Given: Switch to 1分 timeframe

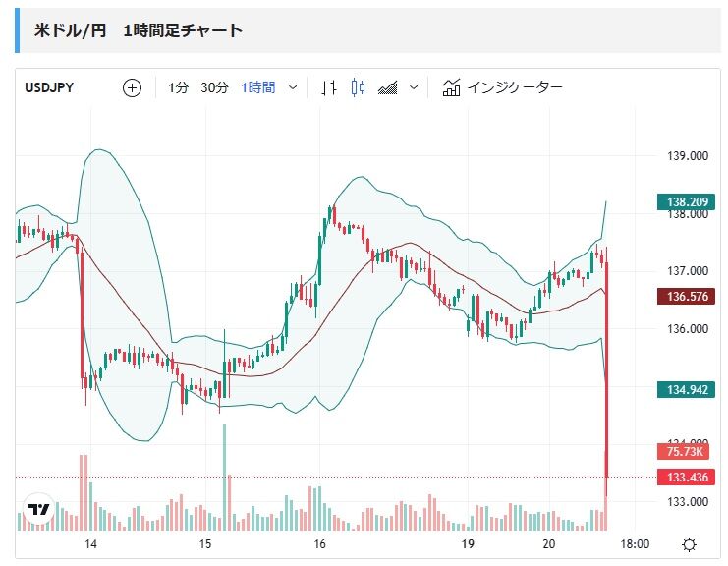Looking at the screenshot, I should pos(178,87).
